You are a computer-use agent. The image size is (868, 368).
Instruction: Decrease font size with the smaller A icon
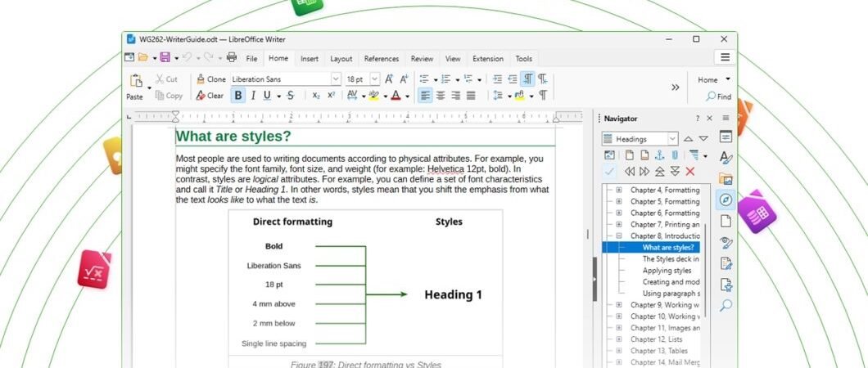coord(404,79)
